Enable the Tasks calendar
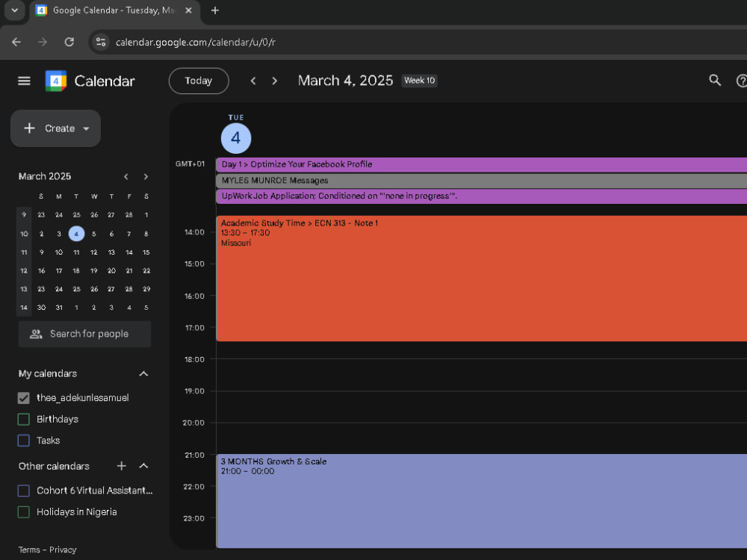 click(x=23, y=441)
